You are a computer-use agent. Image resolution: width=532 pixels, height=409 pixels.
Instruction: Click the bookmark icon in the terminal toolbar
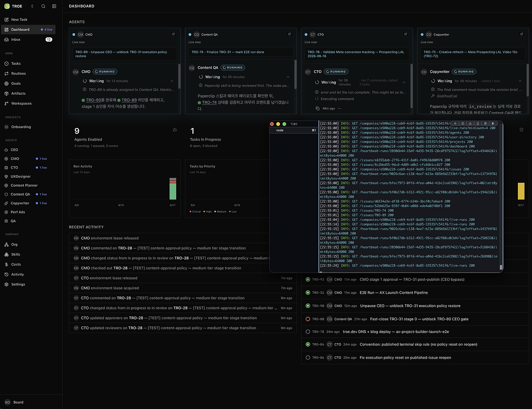coord(478,124)
